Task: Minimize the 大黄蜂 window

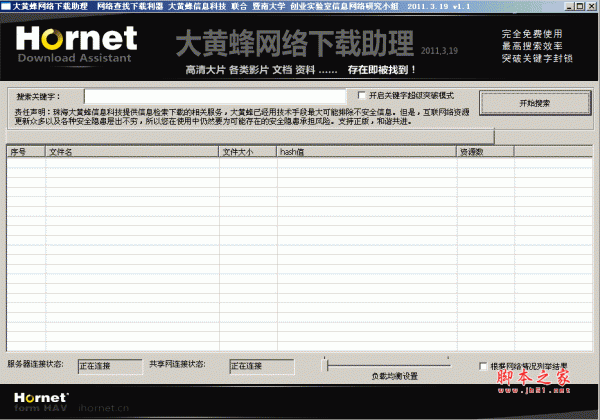Action: pyautogui.click(x=569, y=6)
